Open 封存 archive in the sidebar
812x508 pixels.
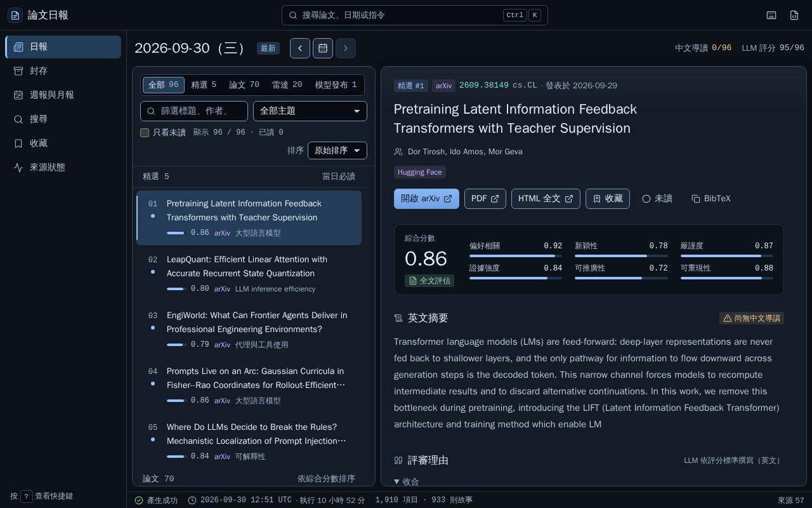(63, 71)
